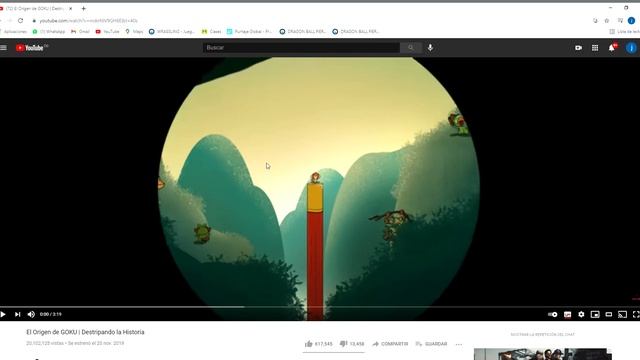Viewport: 640px width, 360px height.
Task: Open the WhatsApp bookmark
Action: [49, 31]
